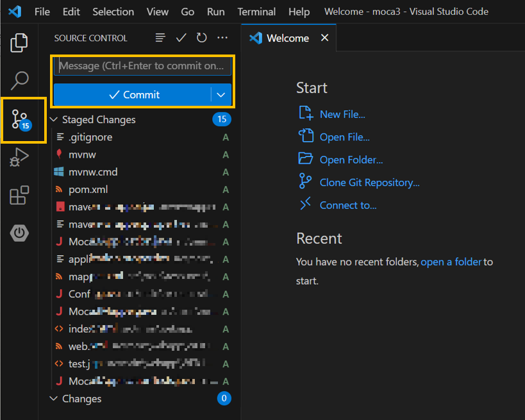Refresh source control with circular arrow

(x=201, y=38)
